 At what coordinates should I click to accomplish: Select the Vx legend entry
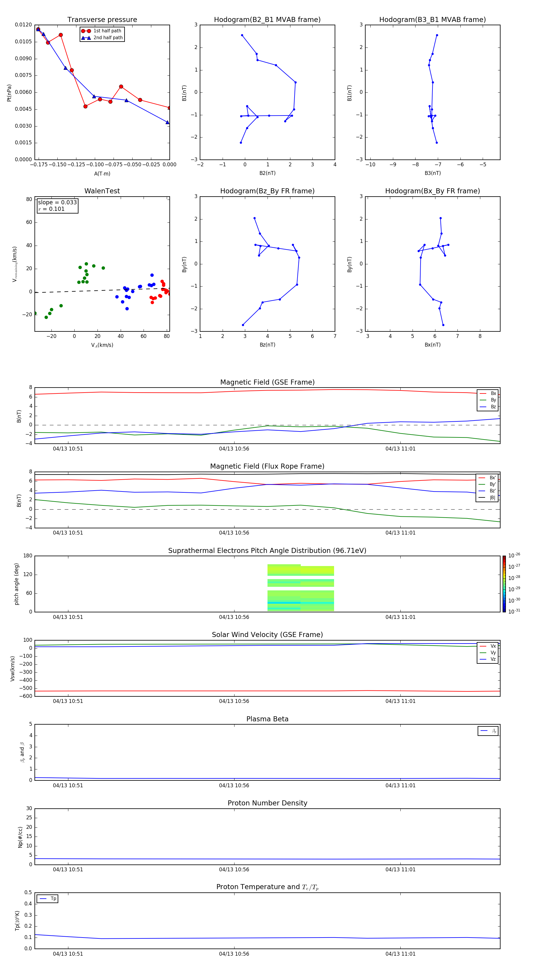tap(488, 646)
